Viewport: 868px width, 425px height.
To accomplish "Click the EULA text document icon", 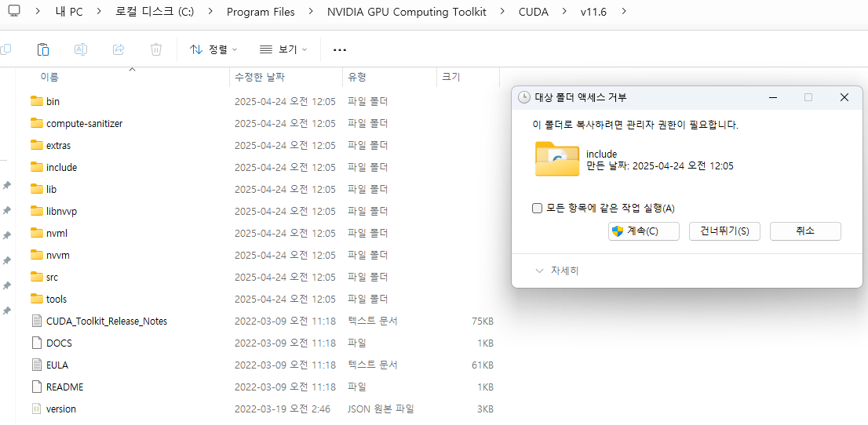I will click(x=37, y=365).
